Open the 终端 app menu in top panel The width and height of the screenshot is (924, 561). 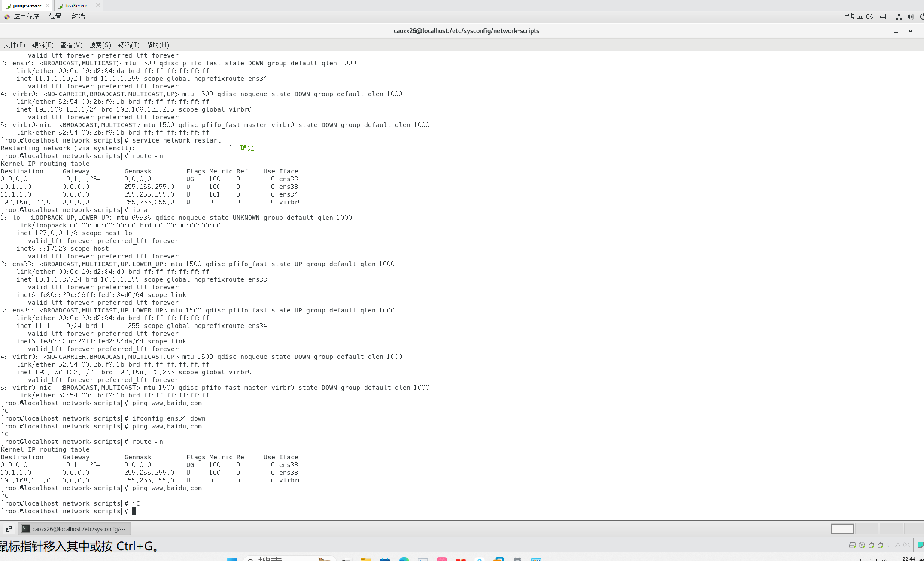[78, 16]
